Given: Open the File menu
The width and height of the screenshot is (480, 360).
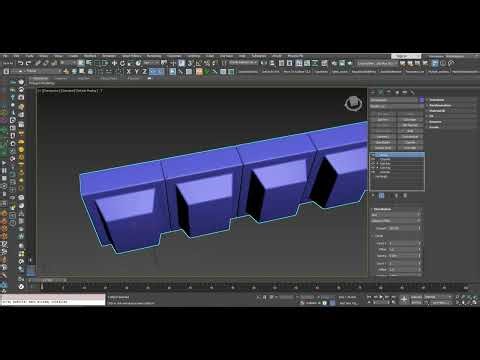Looking at the screenshot, I should (6, 56).
